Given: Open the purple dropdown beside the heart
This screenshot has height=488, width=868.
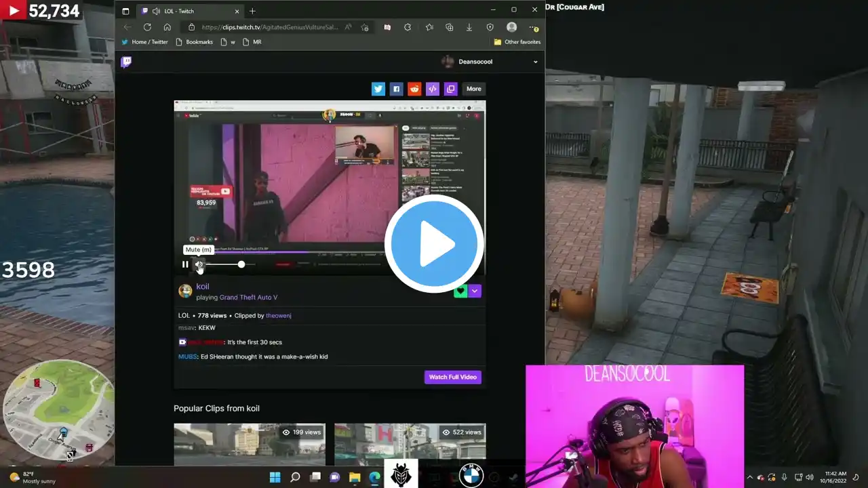Looking at the screenshot, I should [475, 291].
